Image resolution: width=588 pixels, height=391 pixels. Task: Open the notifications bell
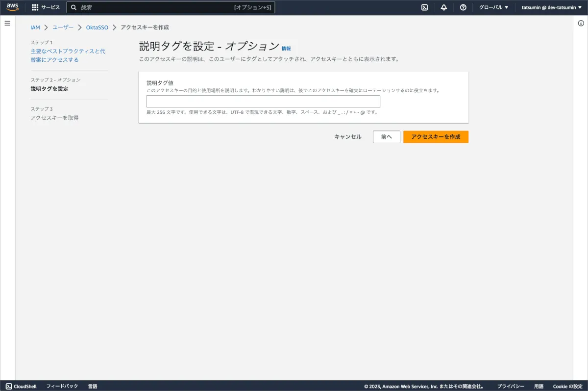[x=444, y=7]
